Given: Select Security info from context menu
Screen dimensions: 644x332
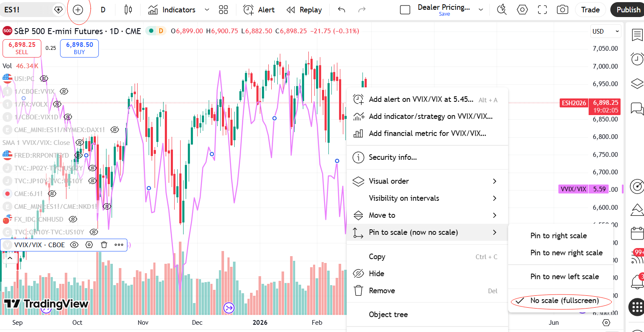Looking at the screenshot, I should 392,157.
